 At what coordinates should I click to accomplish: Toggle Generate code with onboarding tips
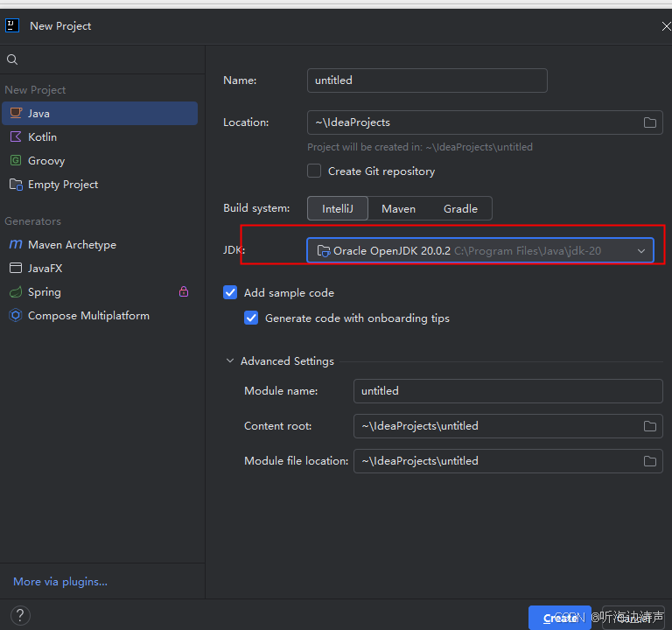click(251, 318)
